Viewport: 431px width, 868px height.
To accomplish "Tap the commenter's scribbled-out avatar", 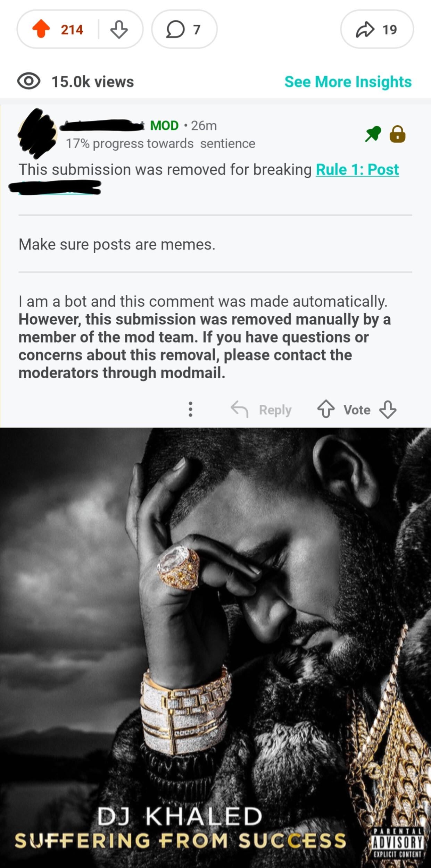I will pos(38,133).
